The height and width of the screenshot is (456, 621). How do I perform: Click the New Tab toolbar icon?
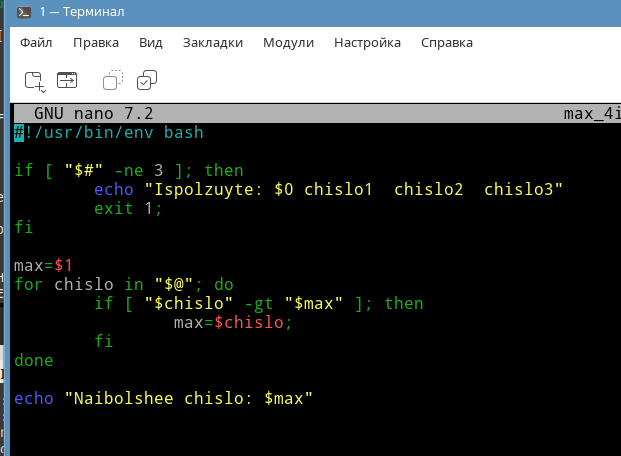(35, 81)
